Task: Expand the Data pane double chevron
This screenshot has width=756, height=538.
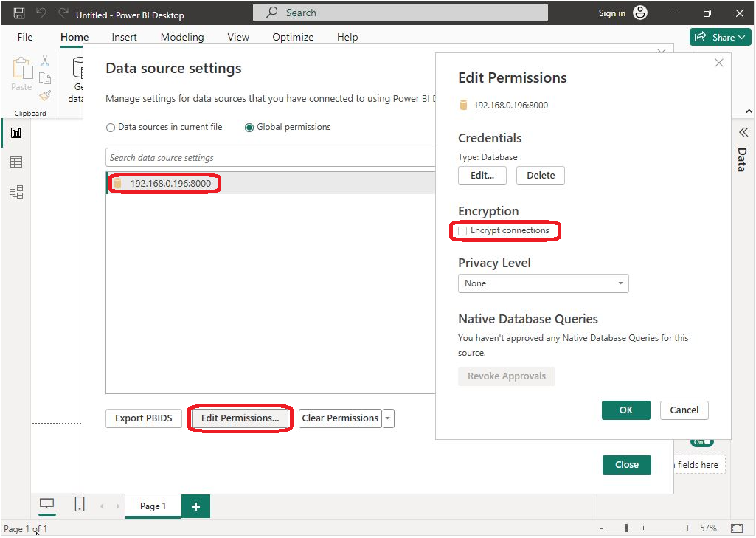Action: [743, 132]
